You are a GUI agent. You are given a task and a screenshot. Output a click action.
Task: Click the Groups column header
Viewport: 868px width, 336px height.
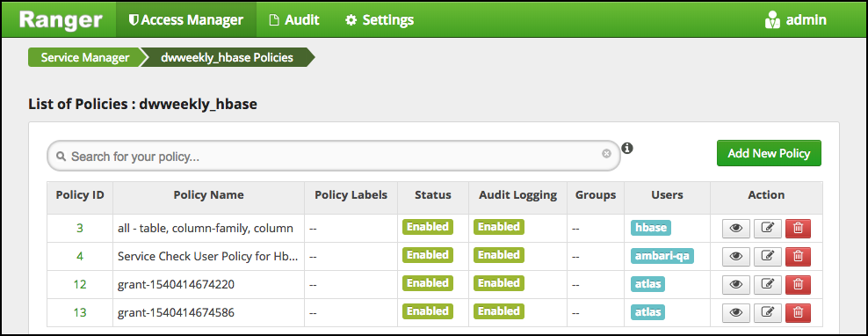click(596, 195)
